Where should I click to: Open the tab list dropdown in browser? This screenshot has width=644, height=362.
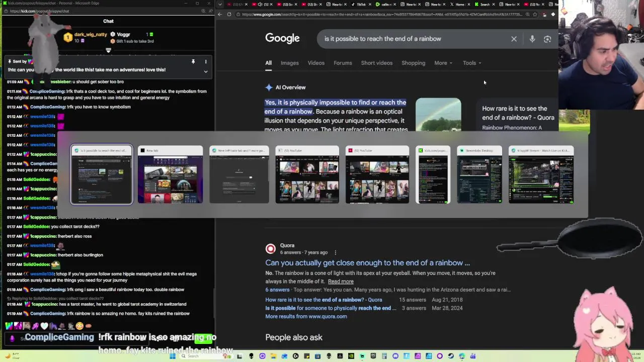coord(220,5)
